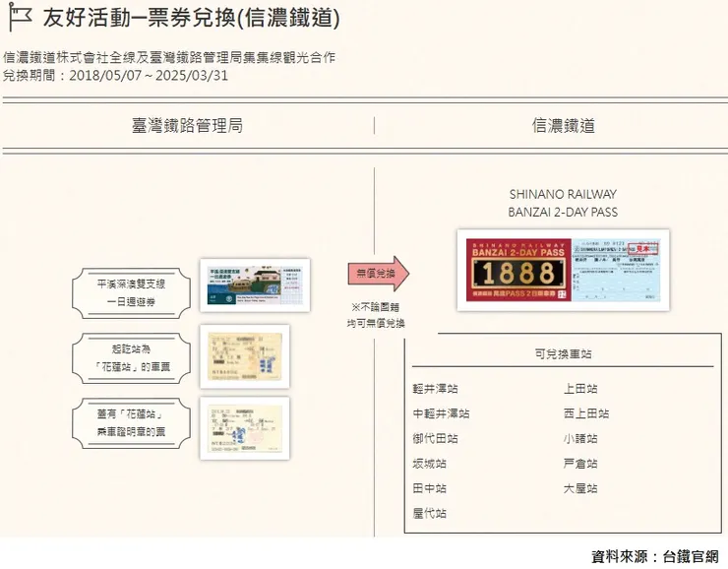Click the source credit 資料來源：台鐵官網
Image resolution: width=728 pixels, height=569 pixels.
655,556
